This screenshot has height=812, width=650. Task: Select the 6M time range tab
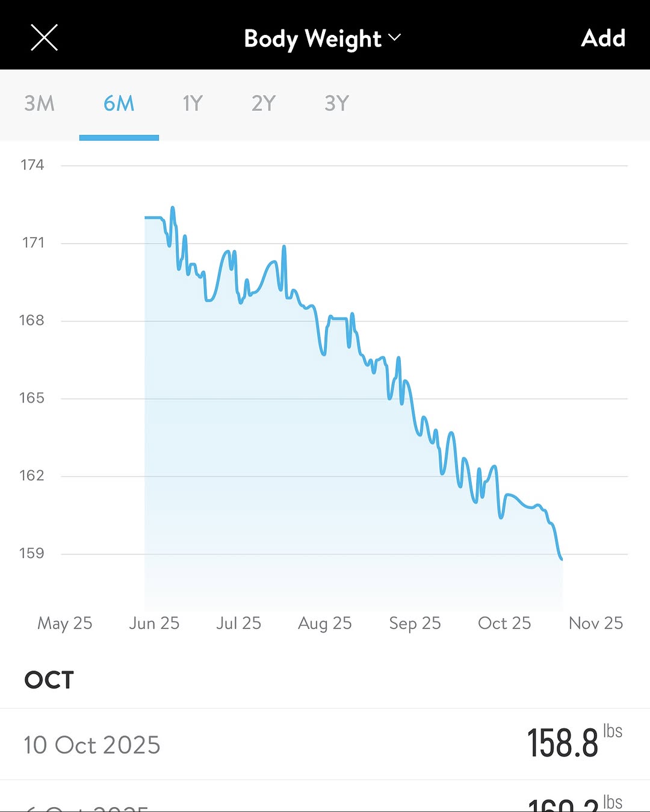pos(119,104)
